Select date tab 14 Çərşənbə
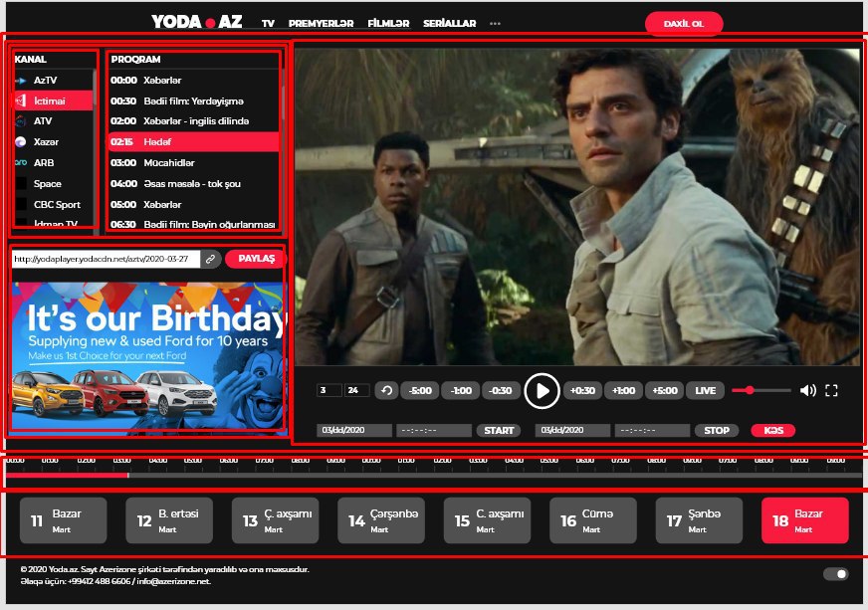The image size is (868, 610). point(381,520)
